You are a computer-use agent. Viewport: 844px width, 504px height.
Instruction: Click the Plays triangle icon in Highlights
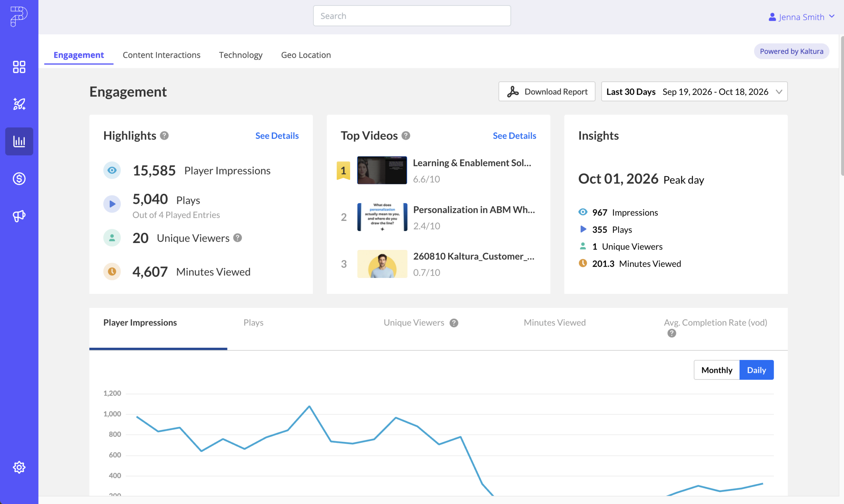coord(112,204)
